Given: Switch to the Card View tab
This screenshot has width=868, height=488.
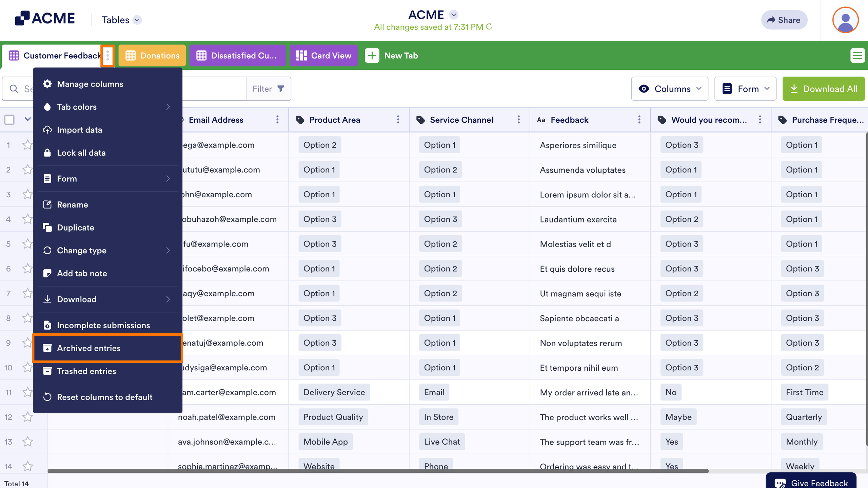Looking at the screenshot, I should tap(323, 56).
